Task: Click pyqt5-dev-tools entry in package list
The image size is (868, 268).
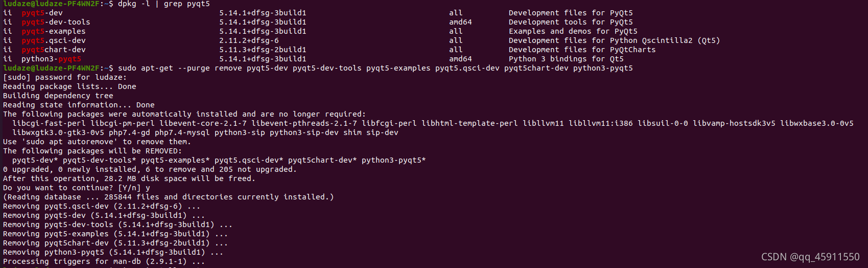Action: coord(56,22)
